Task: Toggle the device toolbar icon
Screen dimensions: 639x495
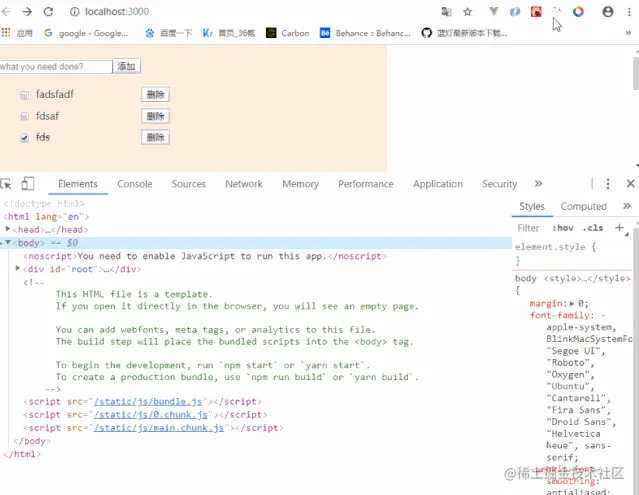Action: pyautogui.click(x=28, y=184)
